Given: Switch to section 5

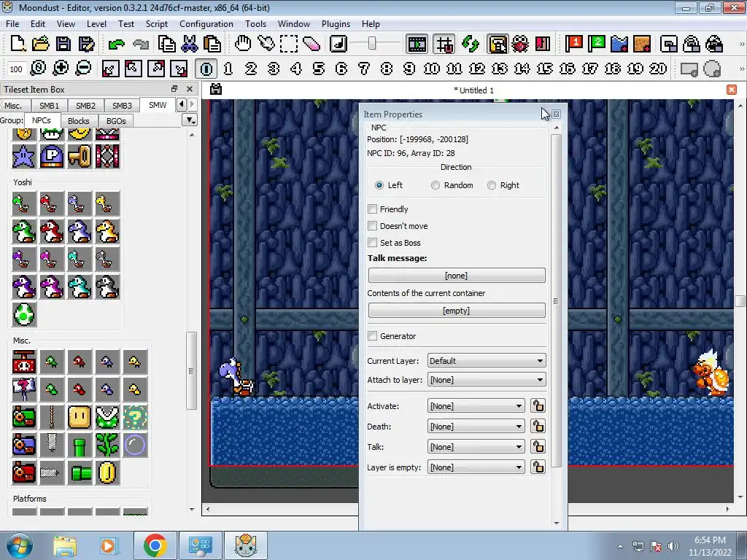Looking at the screenshot, I should (318, 69).
